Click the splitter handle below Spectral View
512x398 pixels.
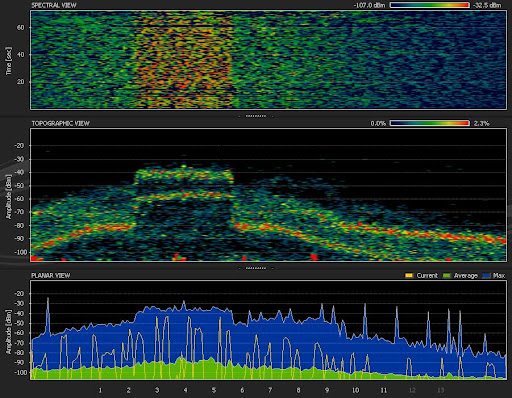tap(256, 116)
